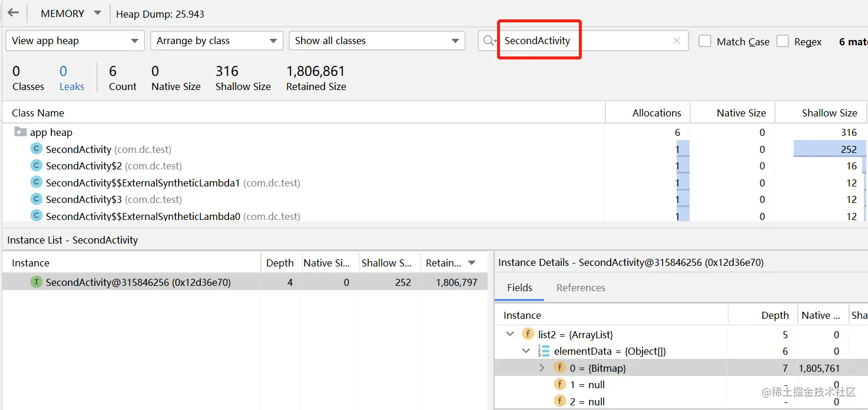868x410 pixels.
Task: Open the View app heap dropdown
Action: (75, 41)
